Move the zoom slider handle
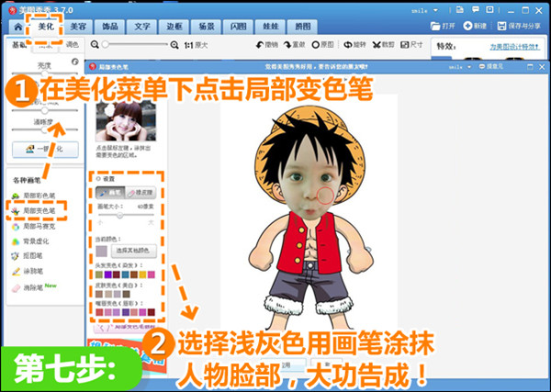This screenshot has height=392, width=551. 106,45
